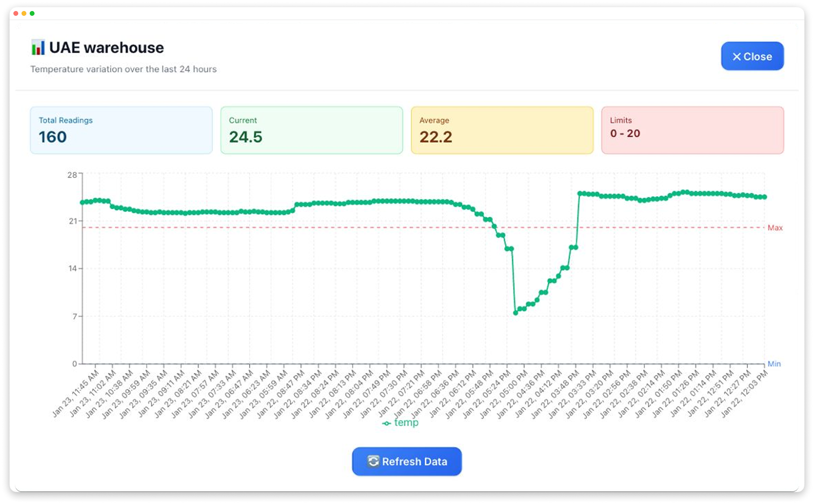Click the temp legend label under the chart
Viewport: 814px width, 504px height.
406,423
